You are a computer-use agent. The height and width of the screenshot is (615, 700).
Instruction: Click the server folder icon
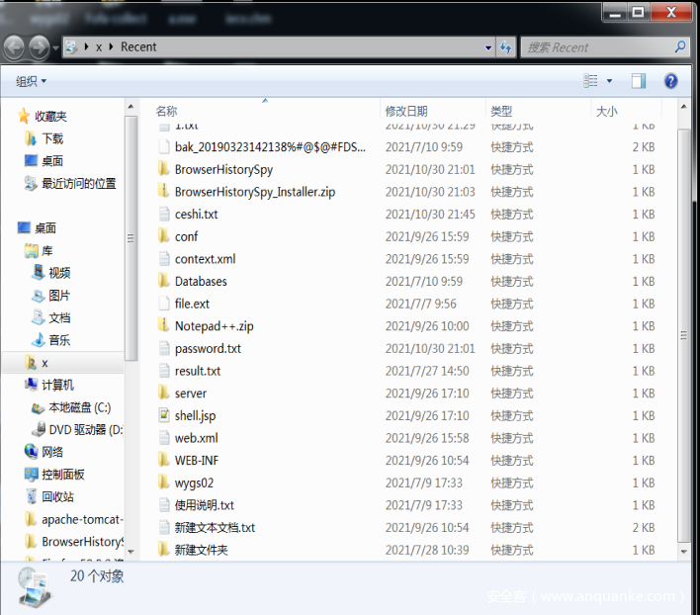(164, 393)
